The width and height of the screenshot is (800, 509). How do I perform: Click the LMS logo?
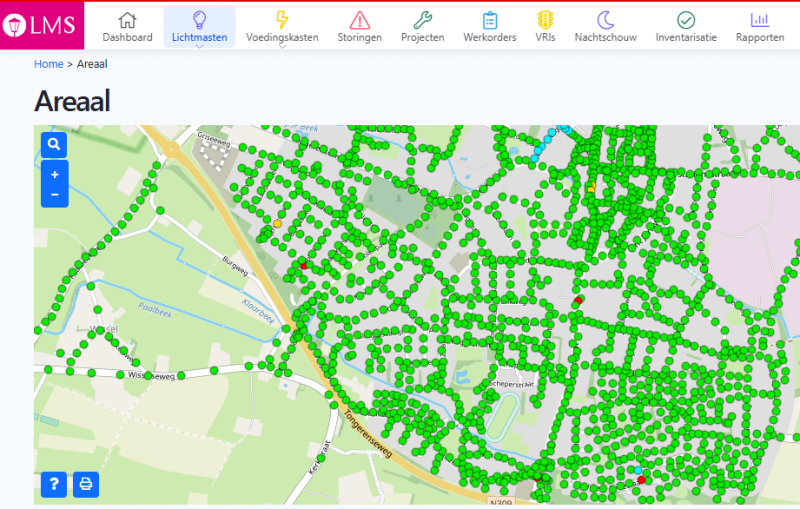point(42,26)
